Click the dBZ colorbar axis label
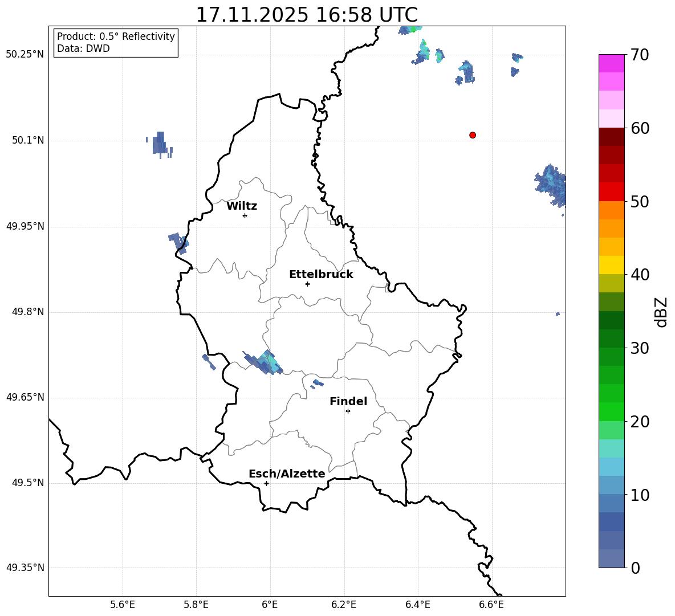Viewport: 675px width, 616px height. [661, 312]
